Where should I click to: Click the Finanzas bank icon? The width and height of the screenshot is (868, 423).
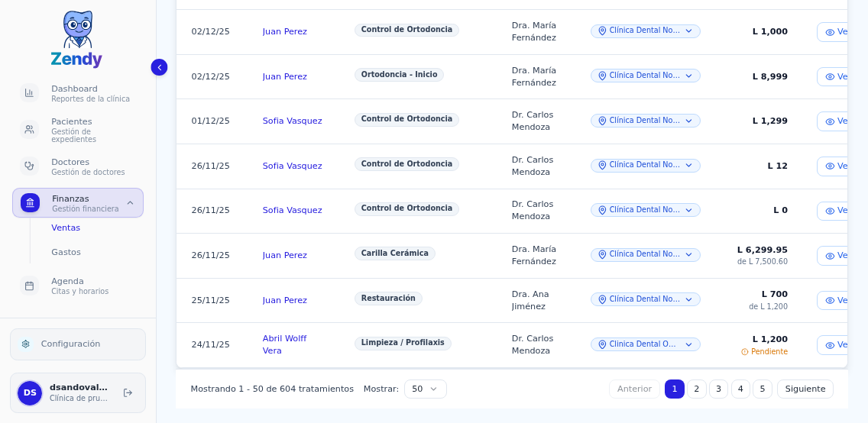[x=31, y=203]
